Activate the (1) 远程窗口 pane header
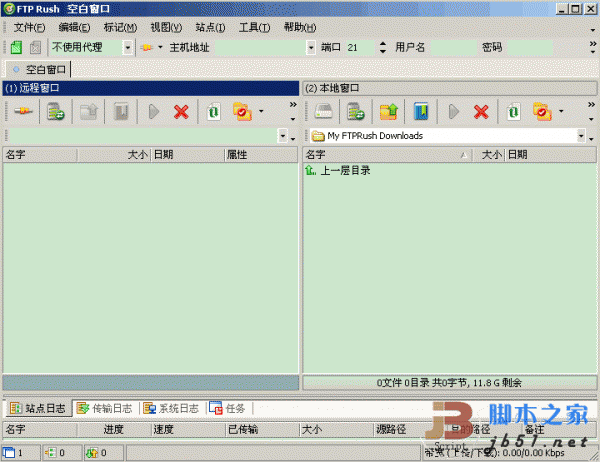Image resolution: width=600 pixels, height=462 pixels. tap(151, 88)
